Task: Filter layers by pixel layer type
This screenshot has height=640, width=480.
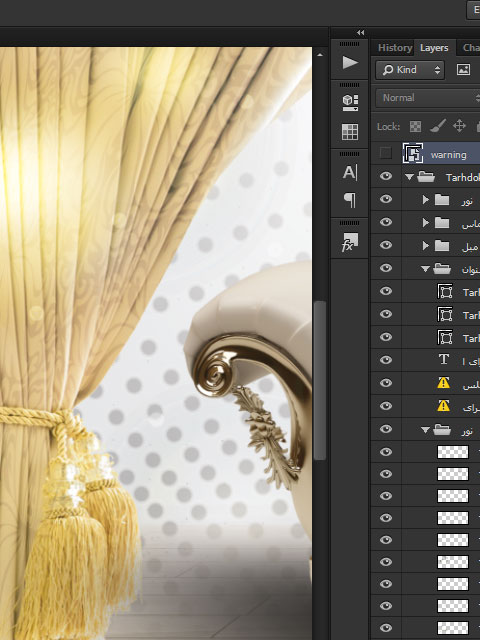Action: (463, 70)
